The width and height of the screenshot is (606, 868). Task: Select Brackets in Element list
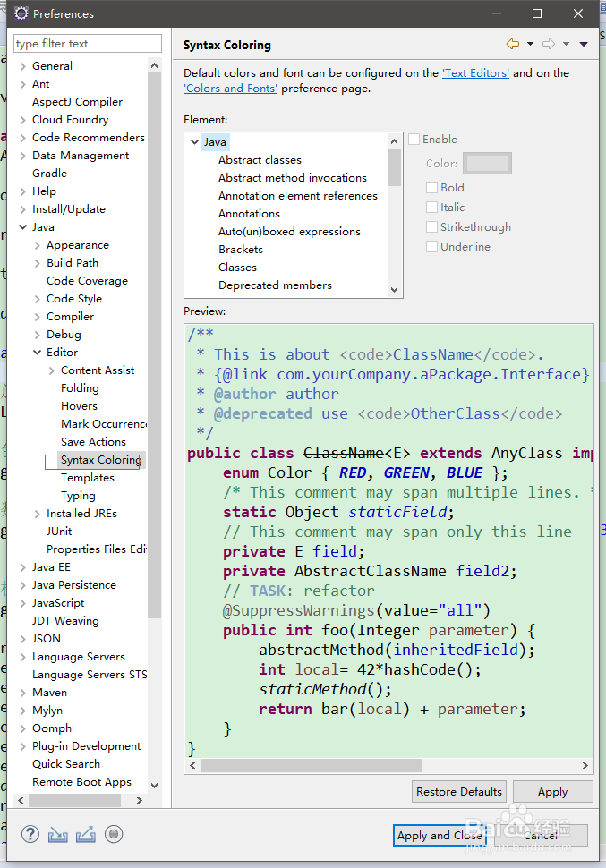coord(241,250)
